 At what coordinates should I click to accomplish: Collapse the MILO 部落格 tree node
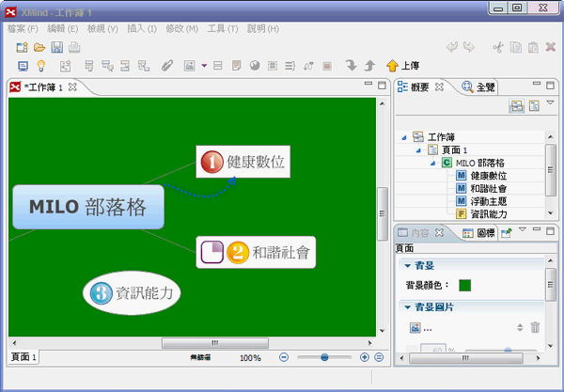point(432,164)
